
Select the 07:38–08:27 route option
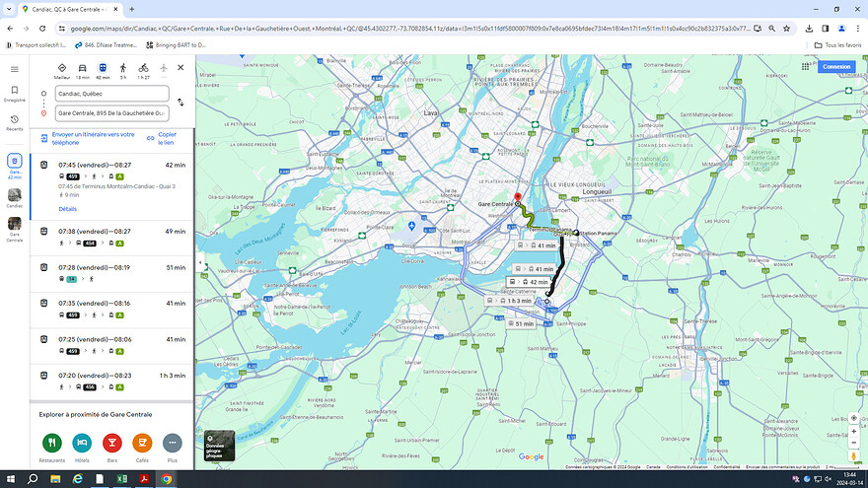112,238
